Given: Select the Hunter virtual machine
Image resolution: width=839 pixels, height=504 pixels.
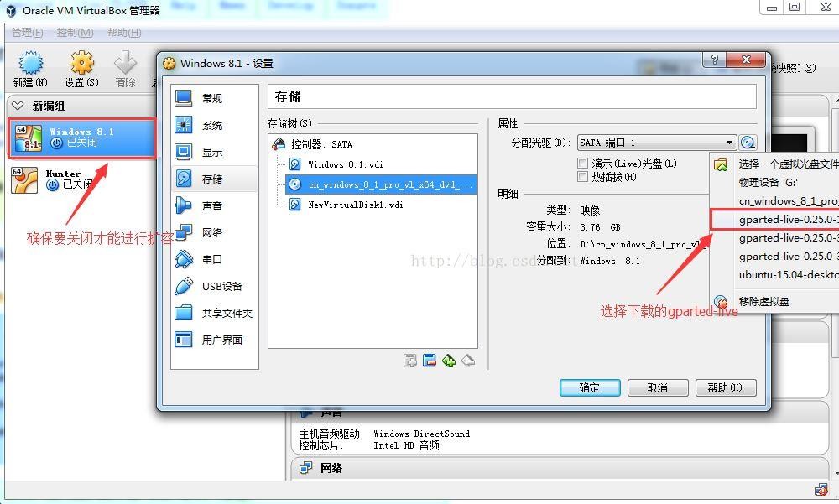Looking at the screenshot, I should coord(63,179).
